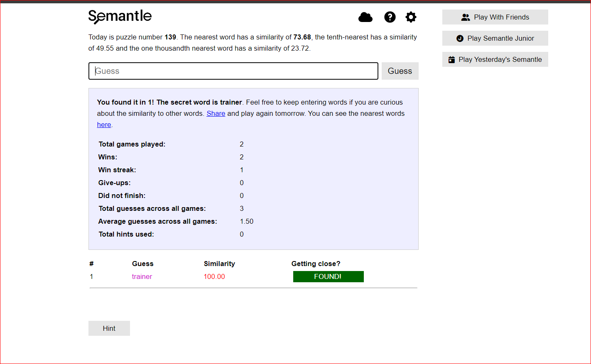Open Play Yesterday's Semantle
Image resolution: width=591 pixels, height=364 pixels.
coord(495,59)
